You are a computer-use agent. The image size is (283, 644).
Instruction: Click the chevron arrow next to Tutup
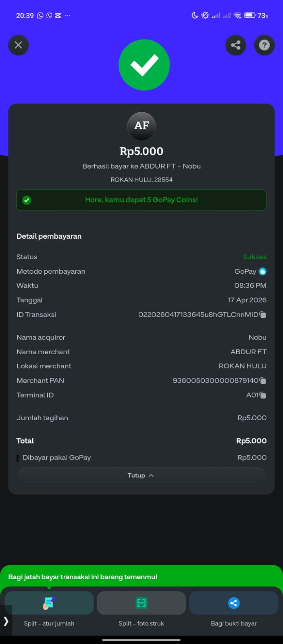pyautogui.click(x=151, y=475)
